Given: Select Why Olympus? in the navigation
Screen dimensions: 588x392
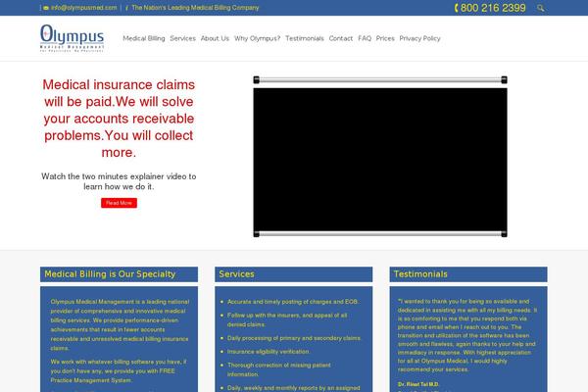Looking at the screenshot, I should click(257, 38).
